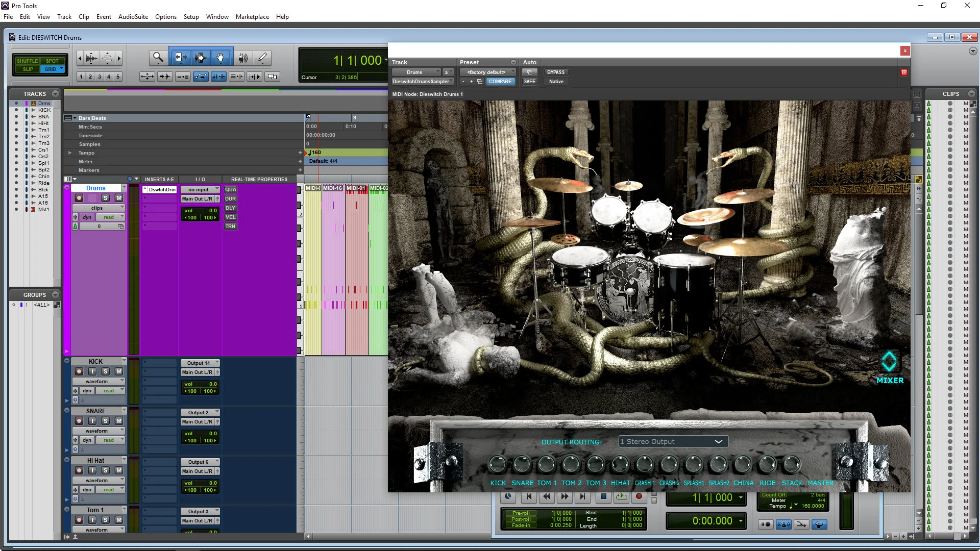Open the Output Routing dropdown
This screenshot has height=551, width=980.
[x=673, y=441]
